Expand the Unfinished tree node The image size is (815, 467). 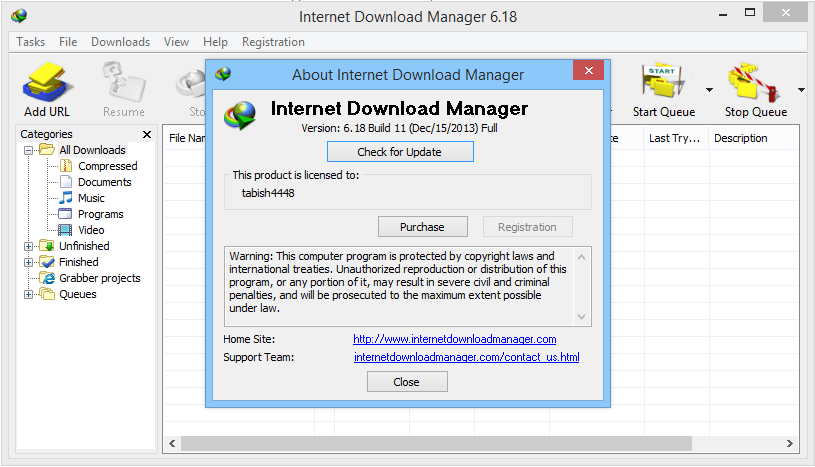pos(29,247)
